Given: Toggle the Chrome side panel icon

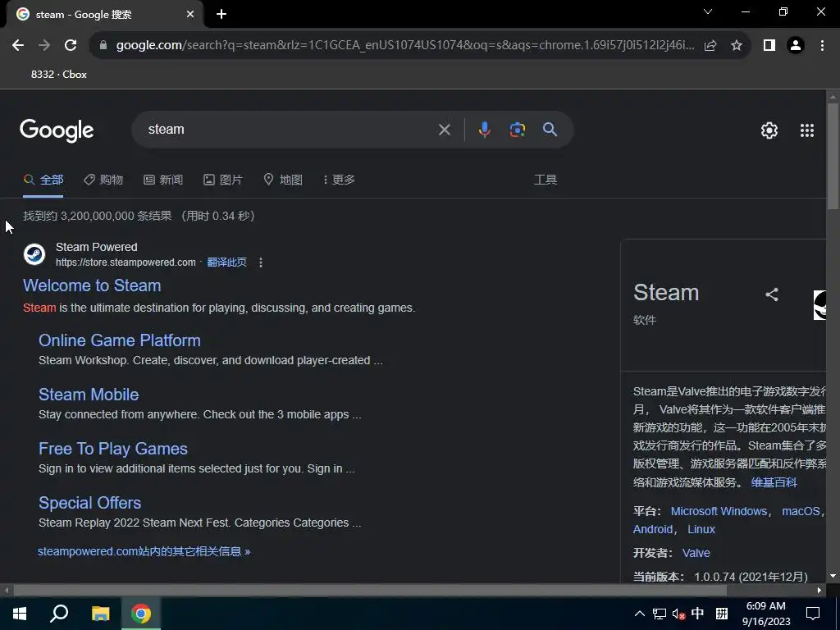Looking at the screenshot, I should [769, 46].
